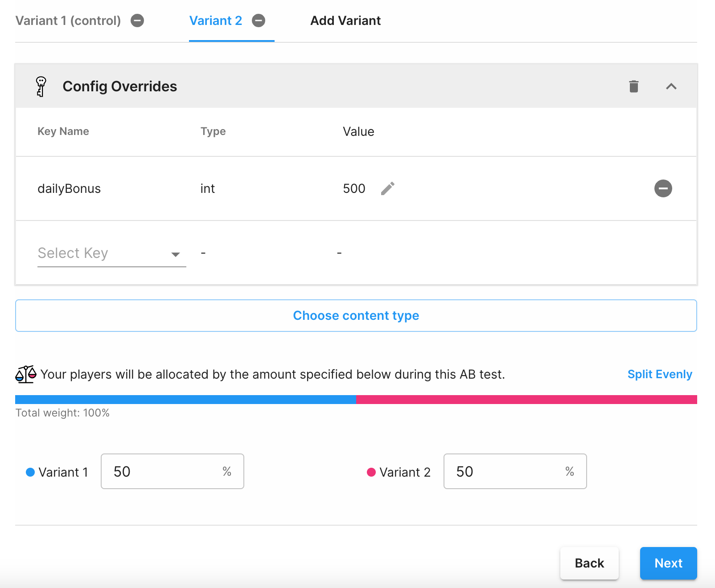This screenshot has height=588, width=715.
Task: Go to Next step
Action: pos(668,563)
